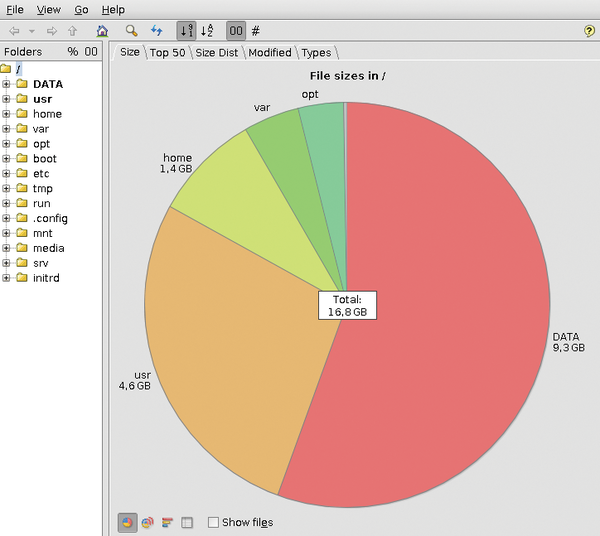Open the Go menu
This screenshot has height=536, width=600.
(81, 10)
